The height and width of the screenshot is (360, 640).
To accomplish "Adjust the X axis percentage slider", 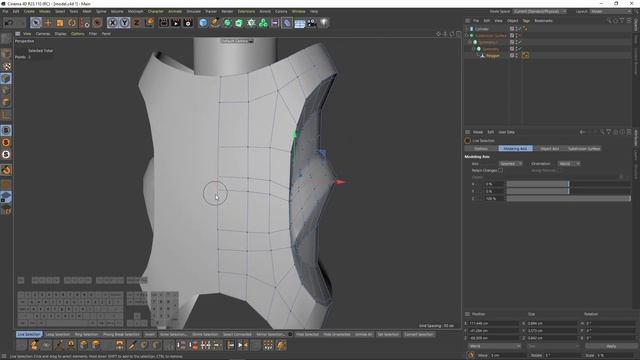I will tap(569, 184).
